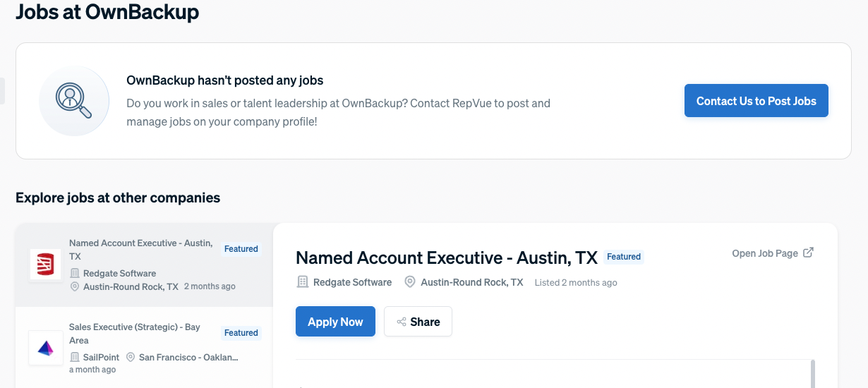Click Featured badge on SailPoint listing
868x388 pixels.
pyautogui.click(x=241, y=333)
